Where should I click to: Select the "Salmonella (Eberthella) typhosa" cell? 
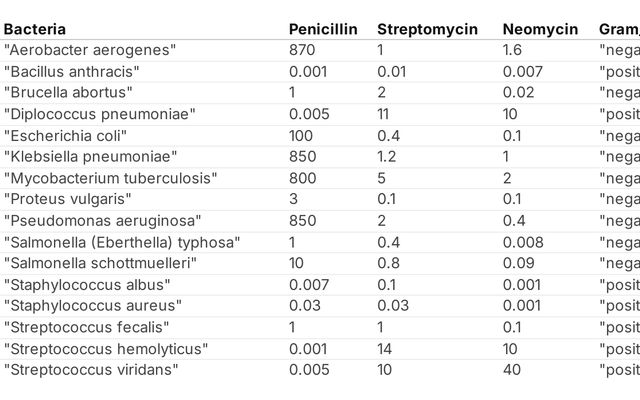pos(122,242)
